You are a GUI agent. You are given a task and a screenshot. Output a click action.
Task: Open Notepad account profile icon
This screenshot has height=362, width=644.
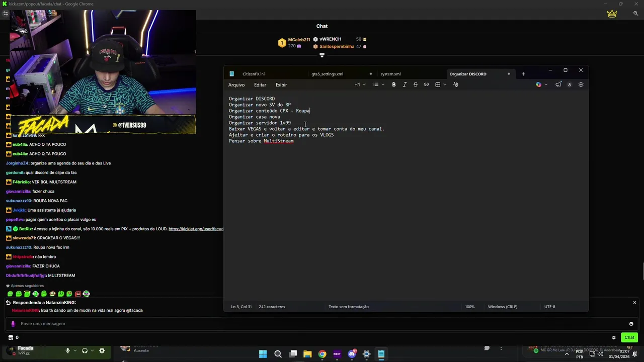tap(570, 84)
